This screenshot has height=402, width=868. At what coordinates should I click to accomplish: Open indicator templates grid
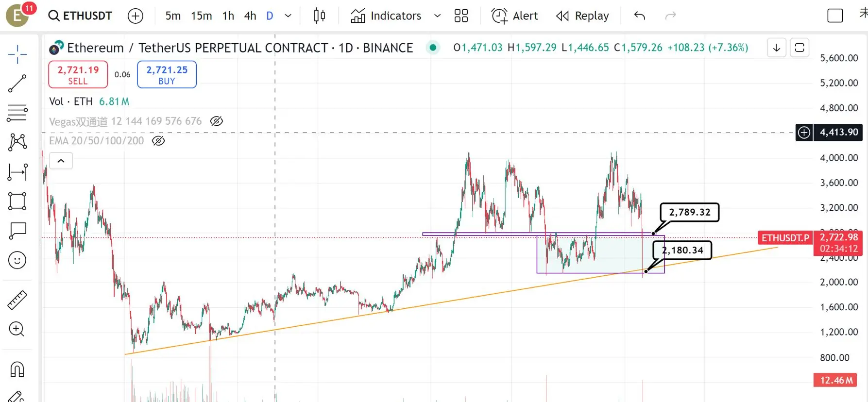(461, 16)
